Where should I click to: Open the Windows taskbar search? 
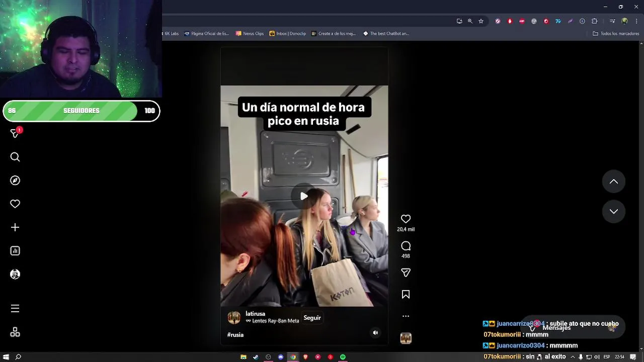18,357
